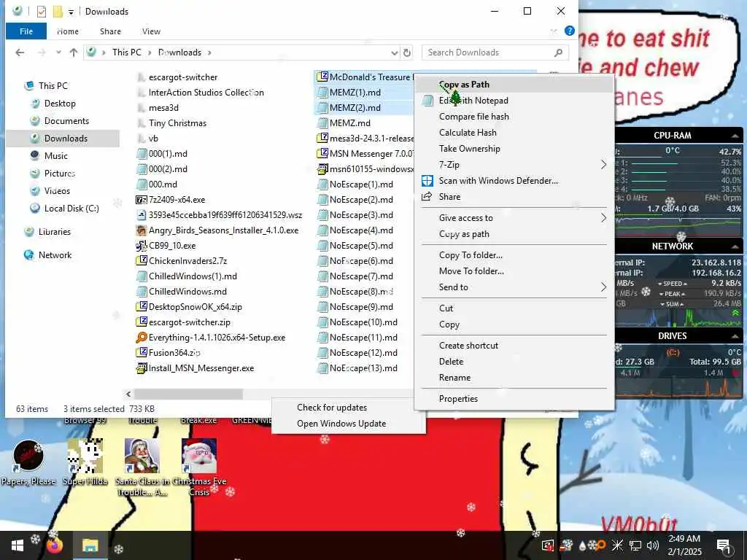Expand the Give access to submenu
The image size is (747, 560).
[603, 218]
